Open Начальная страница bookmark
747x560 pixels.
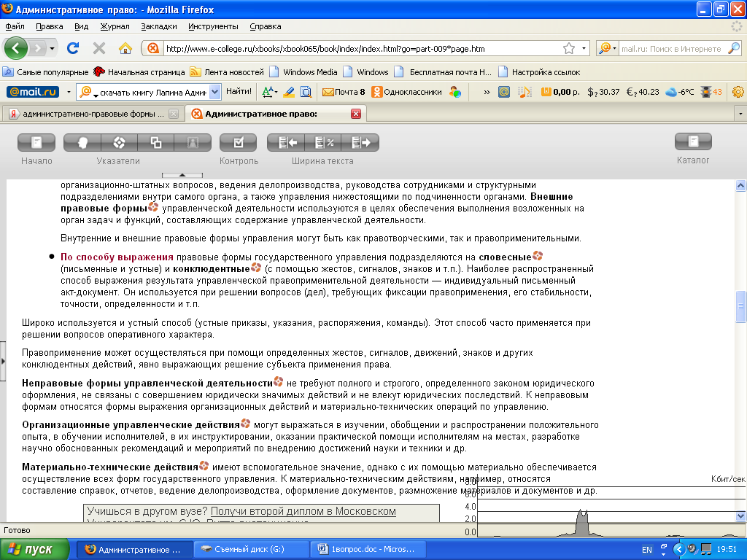[x=139, y=72]
